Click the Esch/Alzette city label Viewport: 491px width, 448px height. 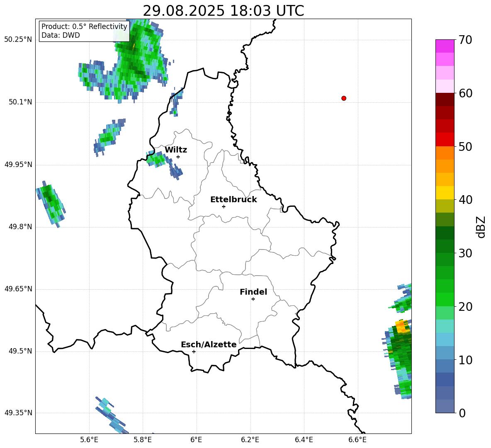tap(209, 344)
